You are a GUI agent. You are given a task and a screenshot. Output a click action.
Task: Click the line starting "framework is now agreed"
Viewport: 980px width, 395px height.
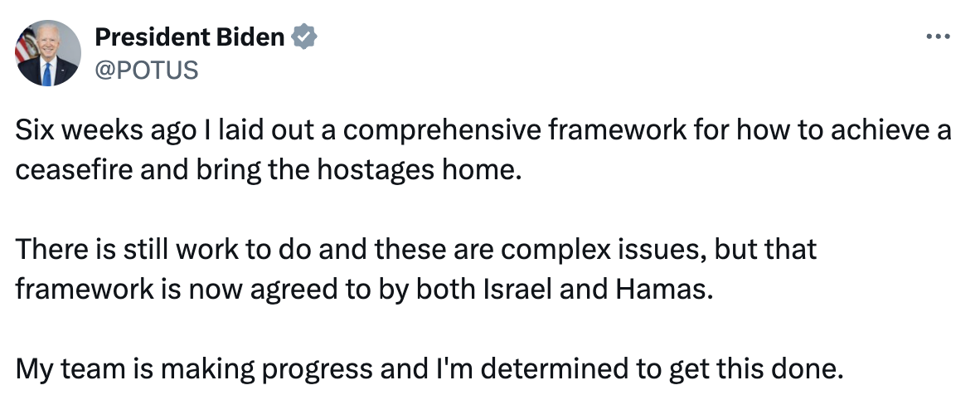coord(364,287)
